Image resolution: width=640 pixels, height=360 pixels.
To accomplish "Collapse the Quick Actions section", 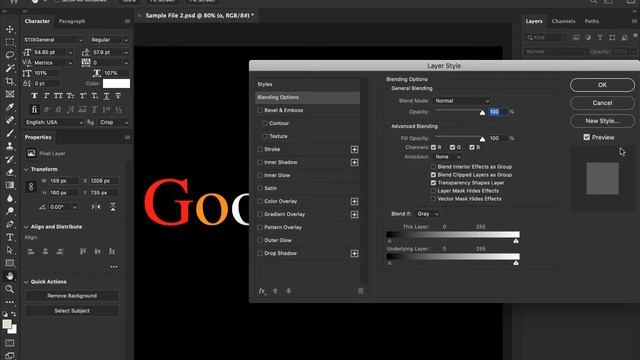I will (x=27, y=282).
